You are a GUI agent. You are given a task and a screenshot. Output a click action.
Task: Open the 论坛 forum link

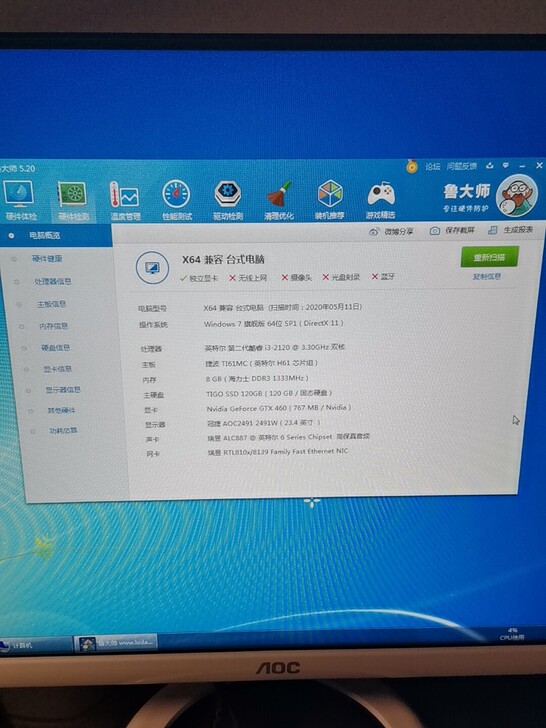[432, 166]
